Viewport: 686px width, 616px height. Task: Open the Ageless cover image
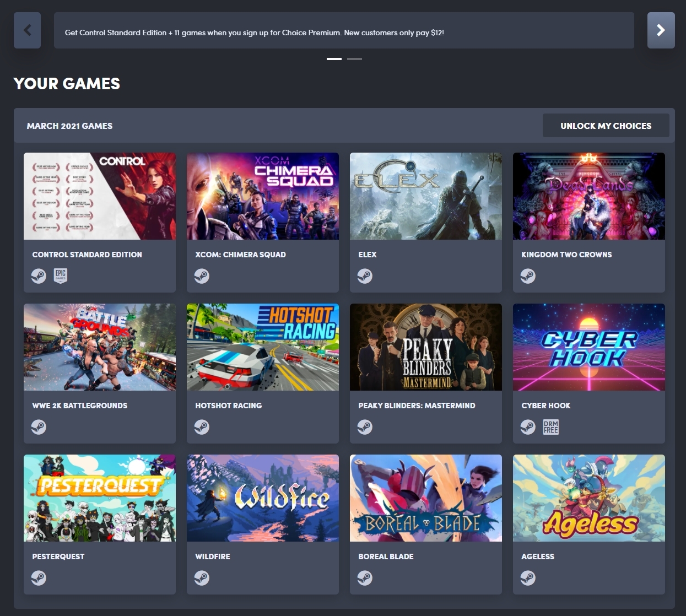(x=589, y=498)
